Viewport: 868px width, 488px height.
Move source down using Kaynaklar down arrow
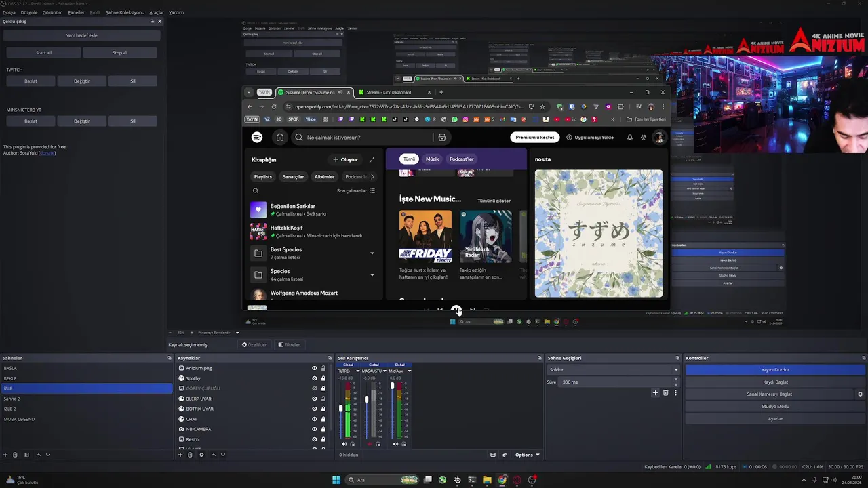[222, 455]
